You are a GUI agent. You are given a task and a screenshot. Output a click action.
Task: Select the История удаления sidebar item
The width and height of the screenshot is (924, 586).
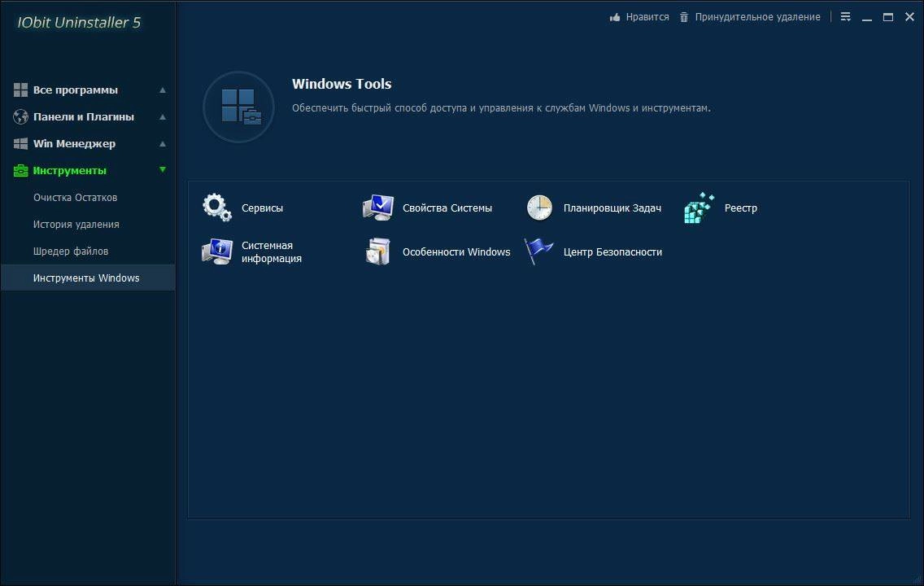point(88,224)
